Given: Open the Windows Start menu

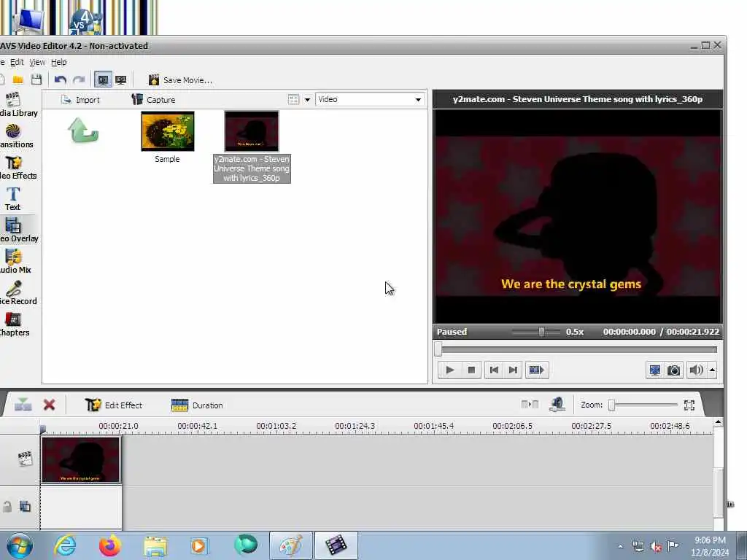Looking at the screenshot, I should pyautogui.click(x=20, y=545).
